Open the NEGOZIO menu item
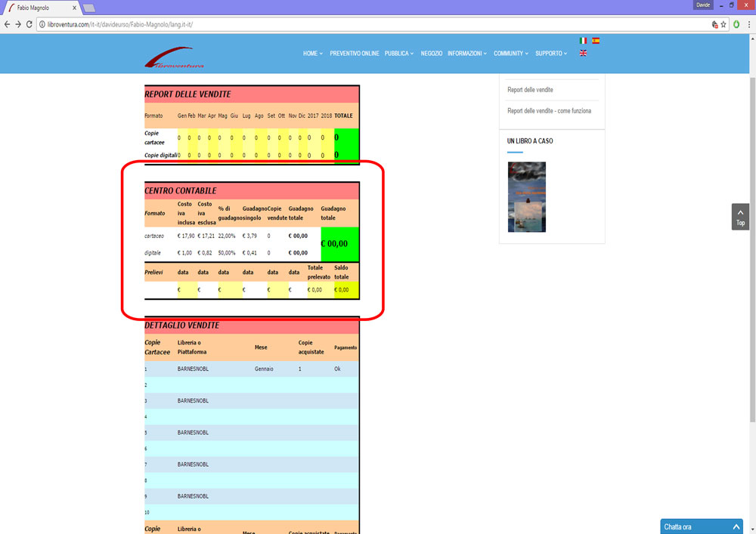The width and height of the screenshot is (756, 534). [432, 54]
